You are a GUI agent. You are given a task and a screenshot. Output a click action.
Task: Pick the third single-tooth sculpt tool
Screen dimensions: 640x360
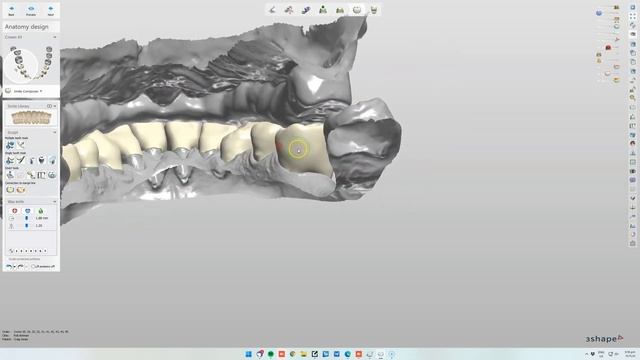pos(31,160)
